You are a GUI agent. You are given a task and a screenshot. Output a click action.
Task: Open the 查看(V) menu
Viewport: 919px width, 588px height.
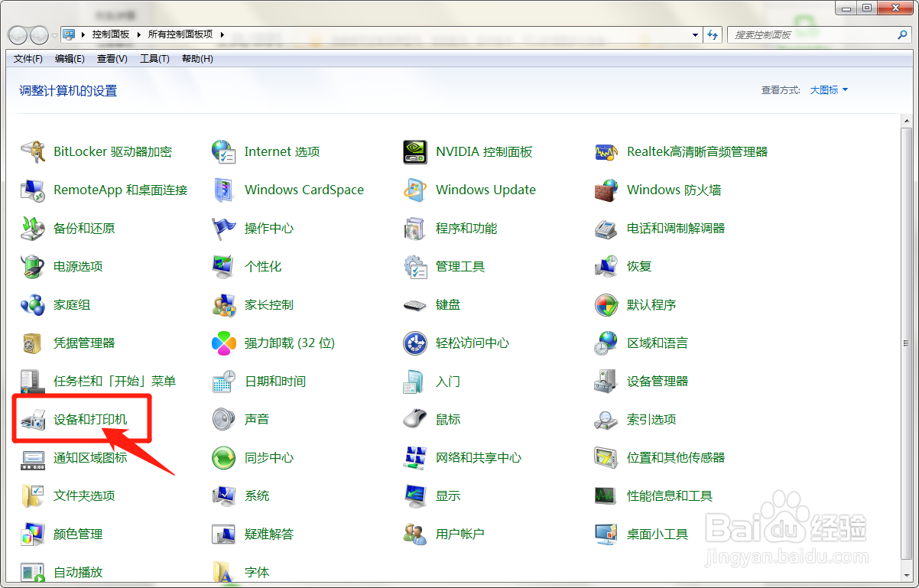pyautogui.click(x=112, y=59)
